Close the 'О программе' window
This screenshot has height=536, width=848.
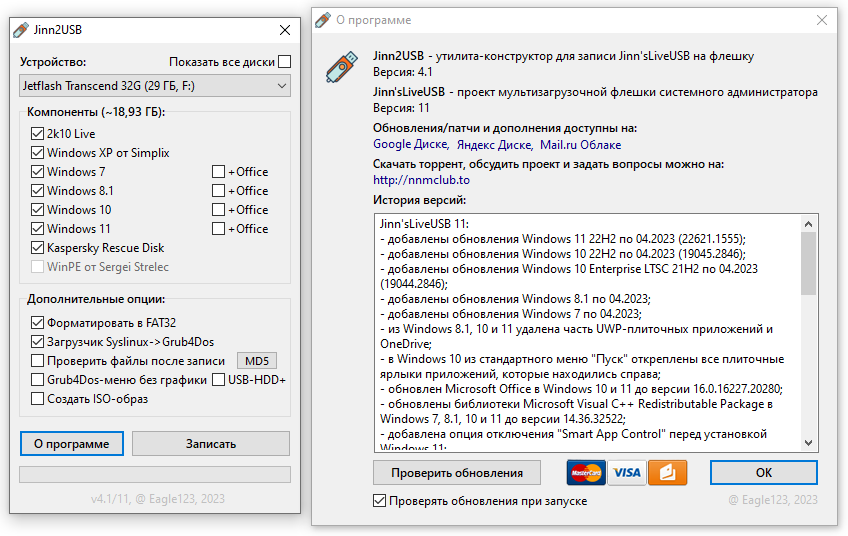point(822,21)
